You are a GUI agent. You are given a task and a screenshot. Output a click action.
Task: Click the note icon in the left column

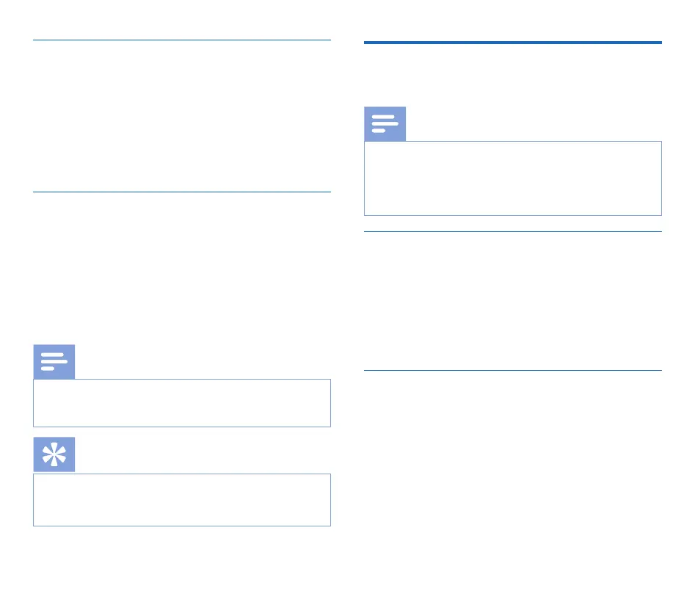54,362
